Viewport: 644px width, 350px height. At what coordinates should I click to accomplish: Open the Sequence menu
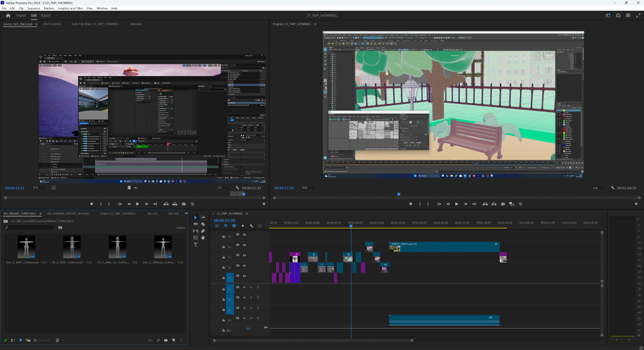(x=33, y=8)
